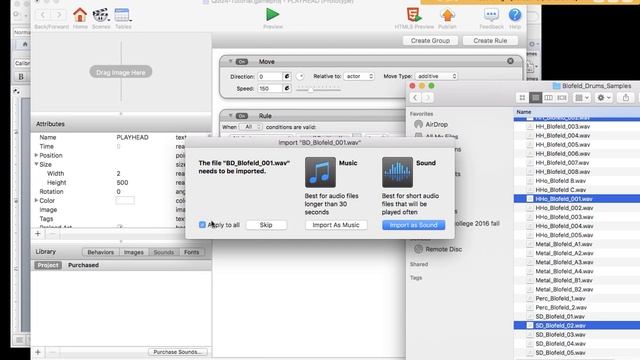The height and width of the screenshot is (360, 640).
Task: Collapse the Move behavior triangle
Action: [x=230, y=61]
